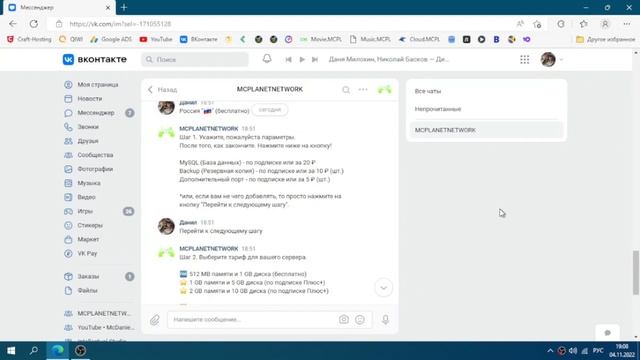Click OBS Studio taskbar icon
This screenshot has width=640, height=360.
(x=80, y=351)
